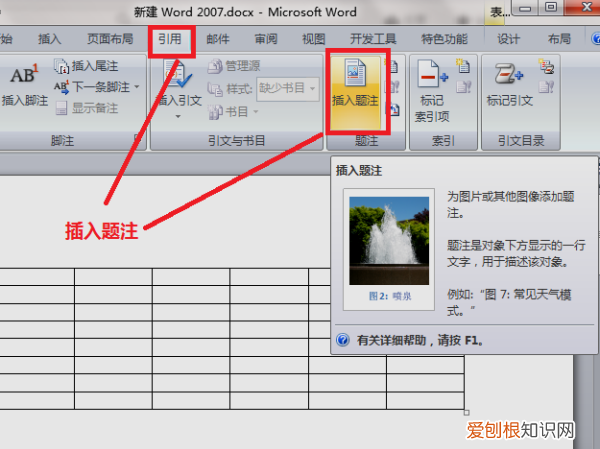Minimize the Word window
This screenshot has height=449, width=600.
click(525, 8)
